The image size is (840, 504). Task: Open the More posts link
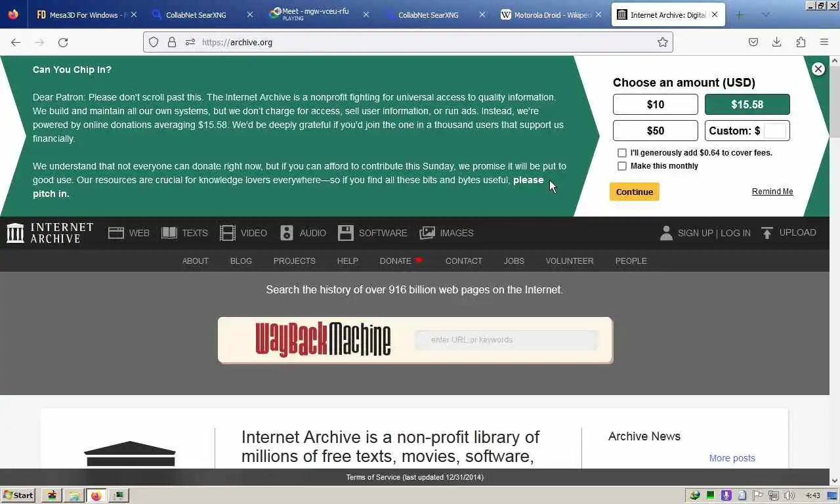point(732,458)
